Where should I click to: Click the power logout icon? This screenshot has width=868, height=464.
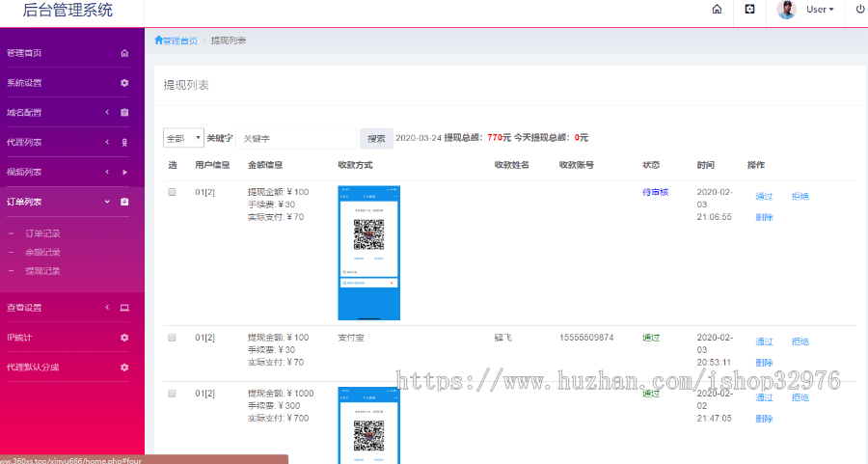pyautogui.click(x=860, y=9)
